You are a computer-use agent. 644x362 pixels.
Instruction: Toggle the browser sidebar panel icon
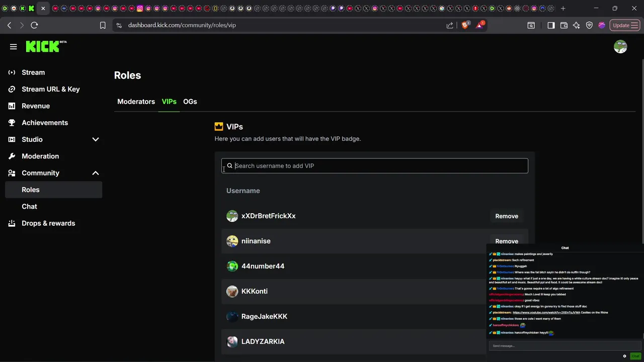(x=551, y=25)
